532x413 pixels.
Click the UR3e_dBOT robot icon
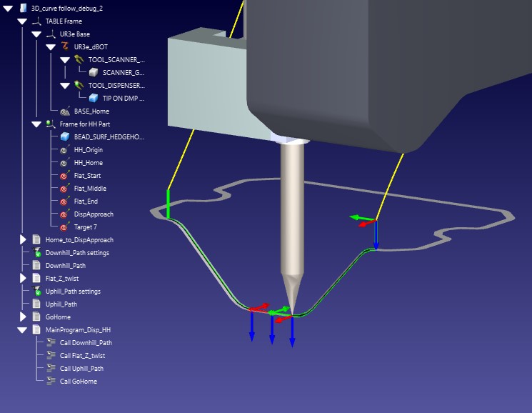65,47
